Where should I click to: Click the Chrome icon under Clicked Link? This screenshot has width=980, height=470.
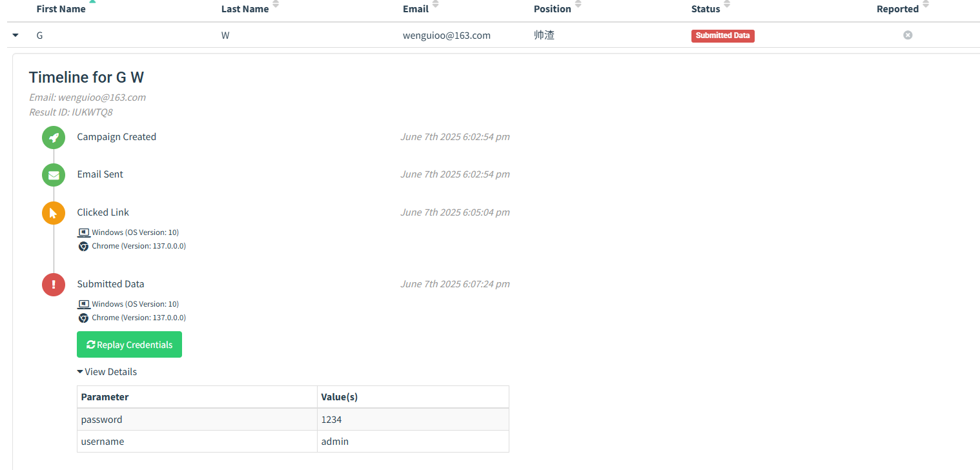pyautogui.click(x=83, y=246)
